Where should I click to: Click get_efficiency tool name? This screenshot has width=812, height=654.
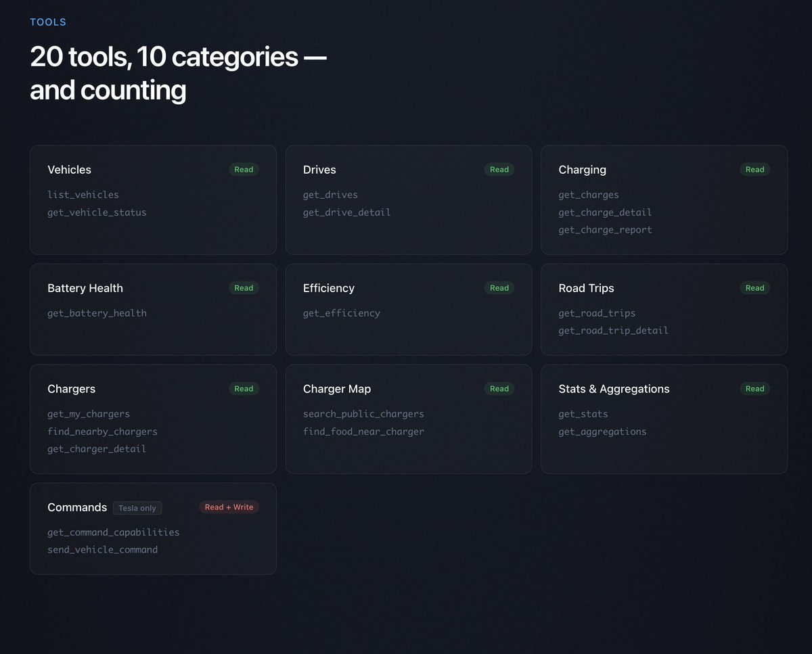(342, 313)
